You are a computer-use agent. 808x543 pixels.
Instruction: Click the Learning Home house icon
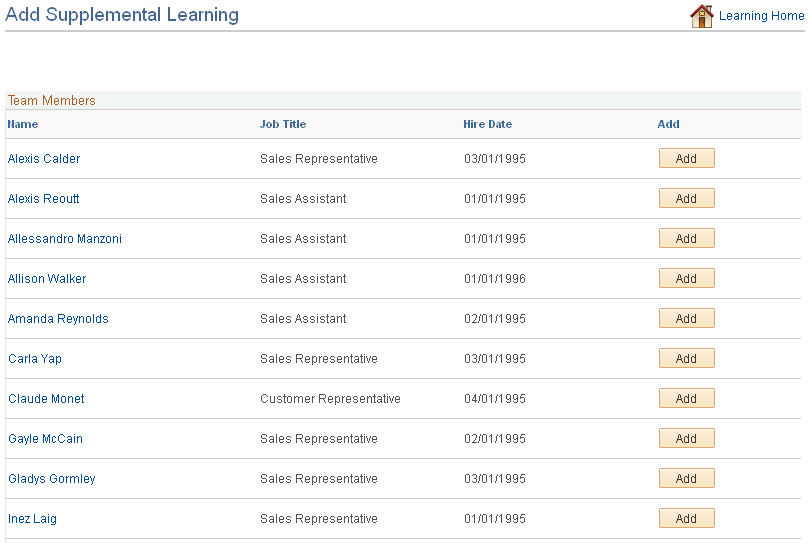click(702, 16)
